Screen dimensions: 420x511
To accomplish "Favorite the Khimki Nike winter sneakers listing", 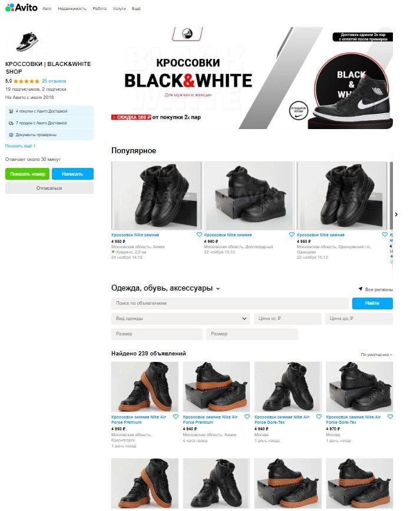I will (199, 235).
